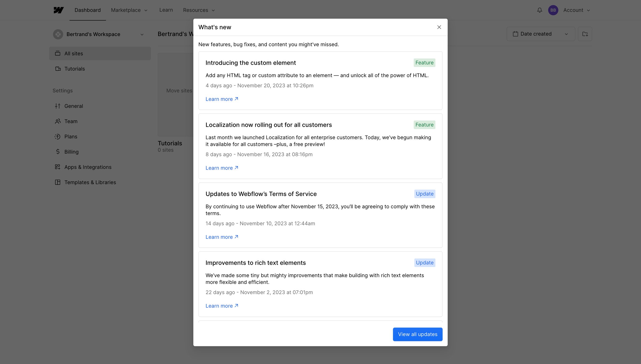Click arrow icon next to custom element Learn more
This screenshot has width=641, height=364.
[236, 99]
